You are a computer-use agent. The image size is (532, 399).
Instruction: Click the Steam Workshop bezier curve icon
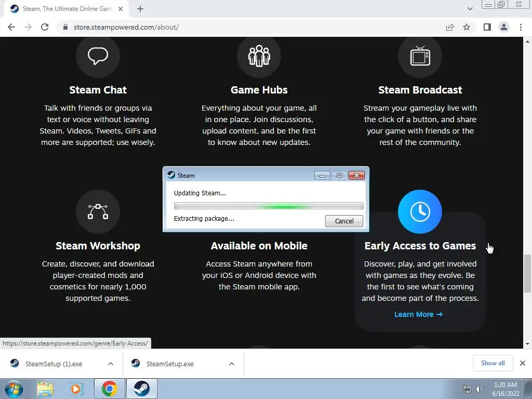coord(98,212)
